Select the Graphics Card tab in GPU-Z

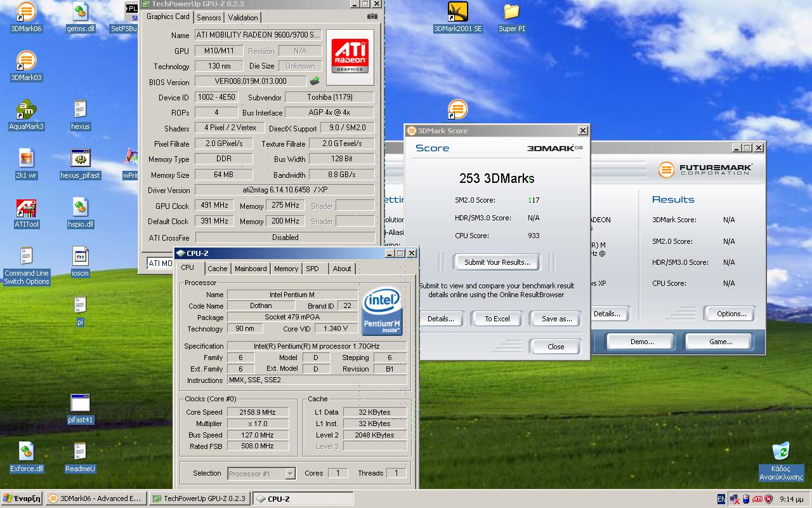[167, 17]
